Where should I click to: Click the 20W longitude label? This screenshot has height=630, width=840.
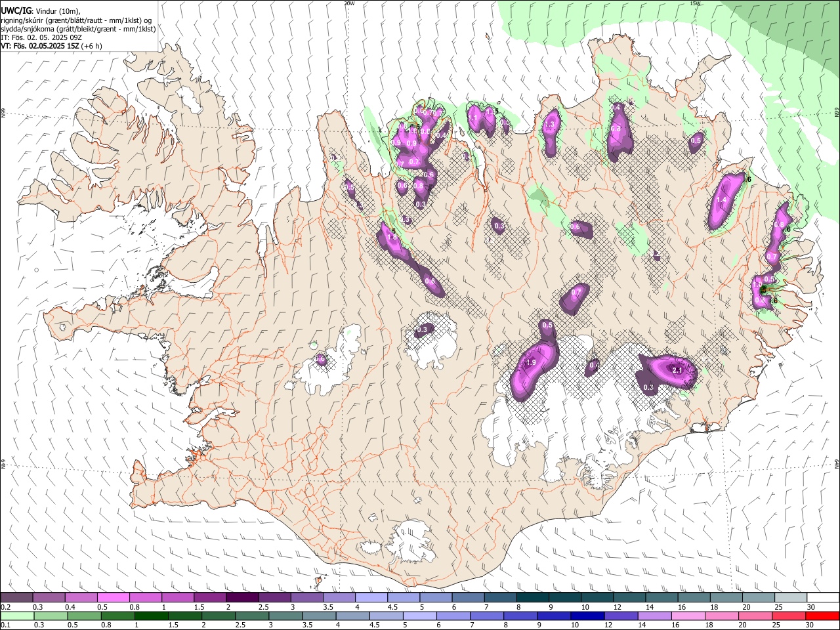tap(349, 3)
